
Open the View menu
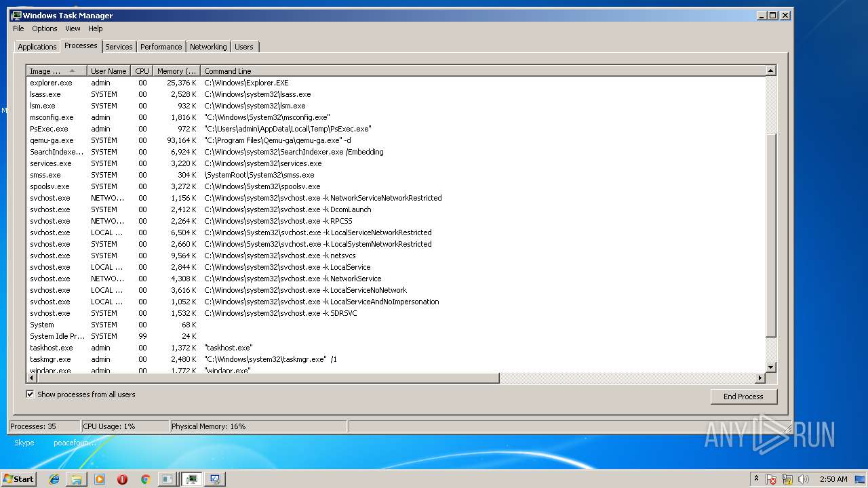pos(73,28)
